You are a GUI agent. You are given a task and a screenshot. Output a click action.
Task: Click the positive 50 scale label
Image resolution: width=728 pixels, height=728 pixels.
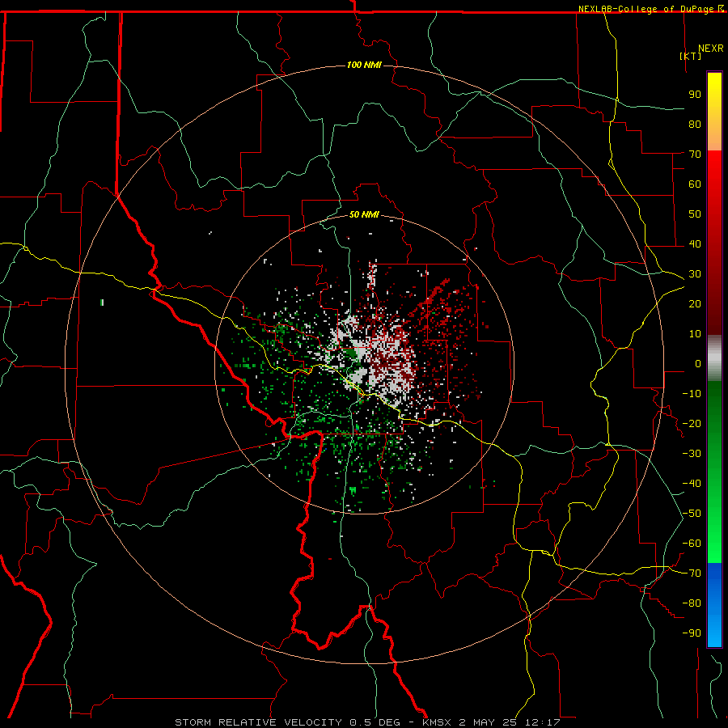(695, 214)
